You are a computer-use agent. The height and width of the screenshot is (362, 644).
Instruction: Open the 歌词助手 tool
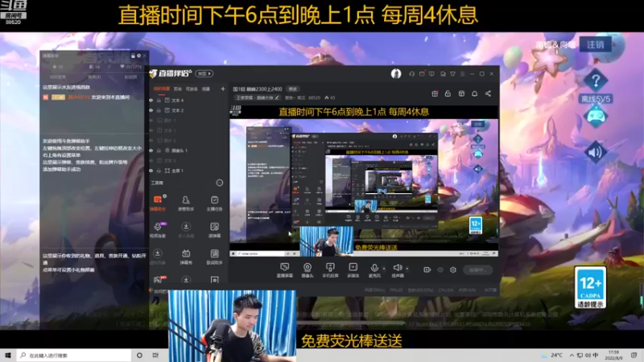(x=214, y=257)
